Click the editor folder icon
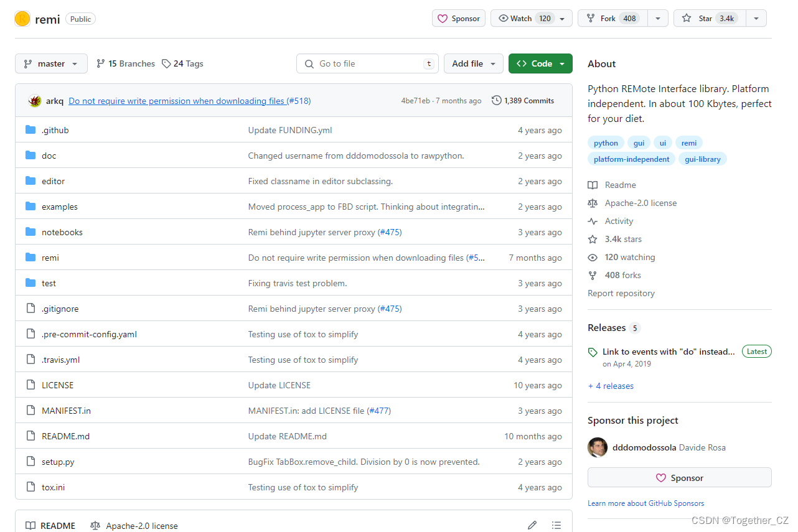 pos(31,181)
